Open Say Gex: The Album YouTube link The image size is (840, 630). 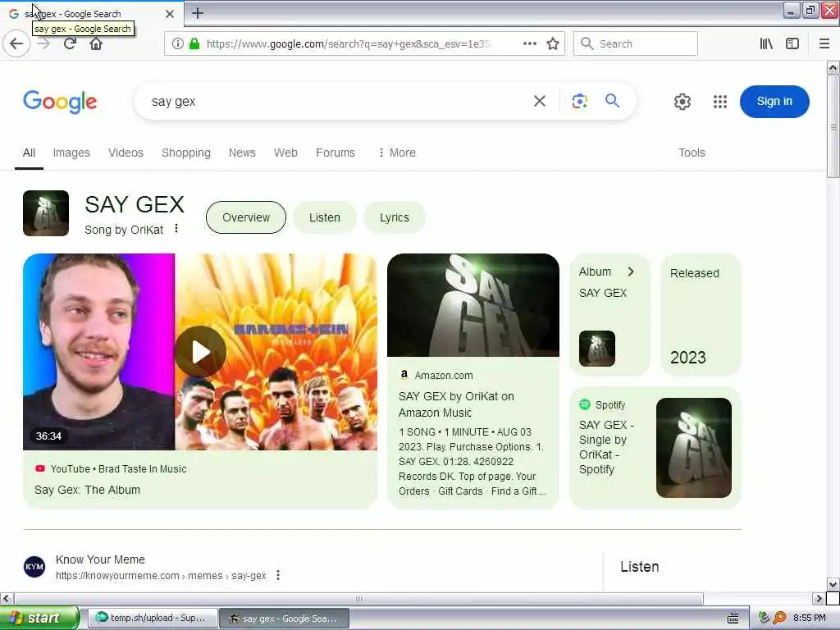point(87,490)
